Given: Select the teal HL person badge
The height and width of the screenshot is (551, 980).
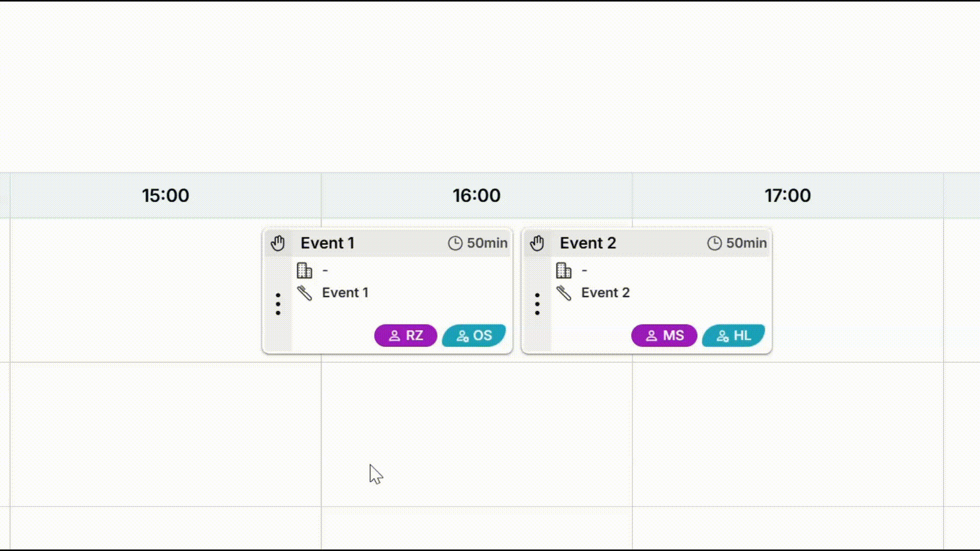Looking at the screenshot, I should coord(733,336).
